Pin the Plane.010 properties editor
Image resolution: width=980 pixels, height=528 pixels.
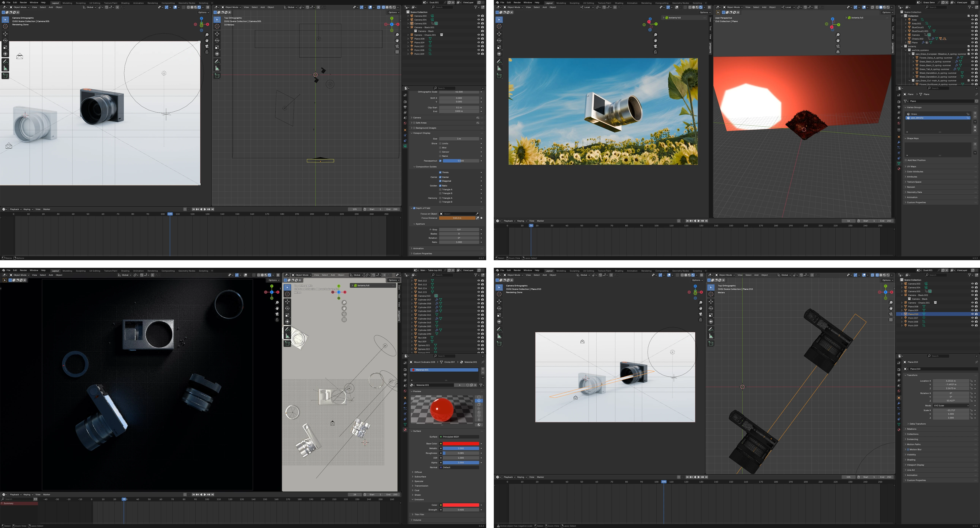[x=976, y=362]
